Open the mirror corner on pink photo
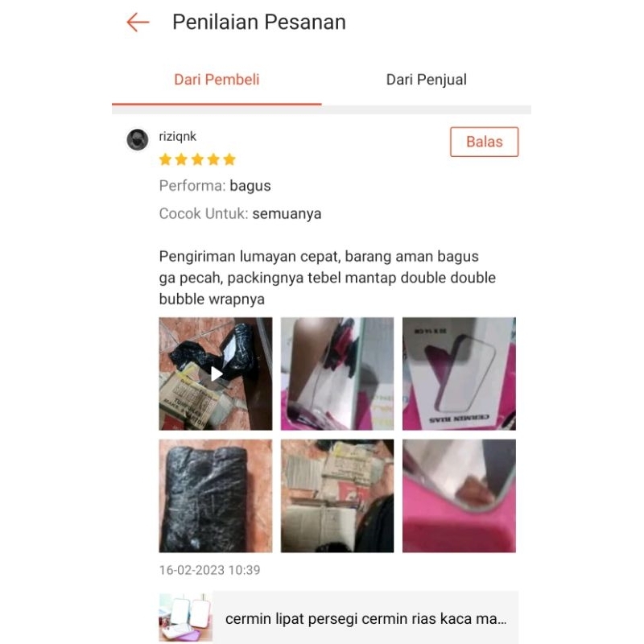The width and height of the screenshot is (644, 644). (459, 496)
